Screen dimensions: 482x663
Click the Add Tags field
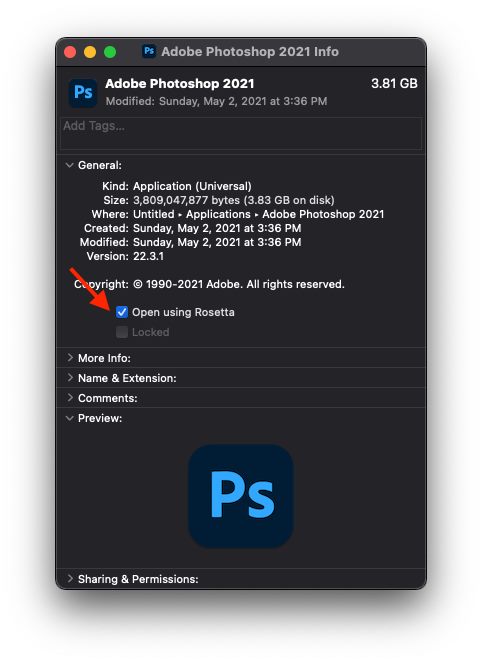tap(241, 133)
